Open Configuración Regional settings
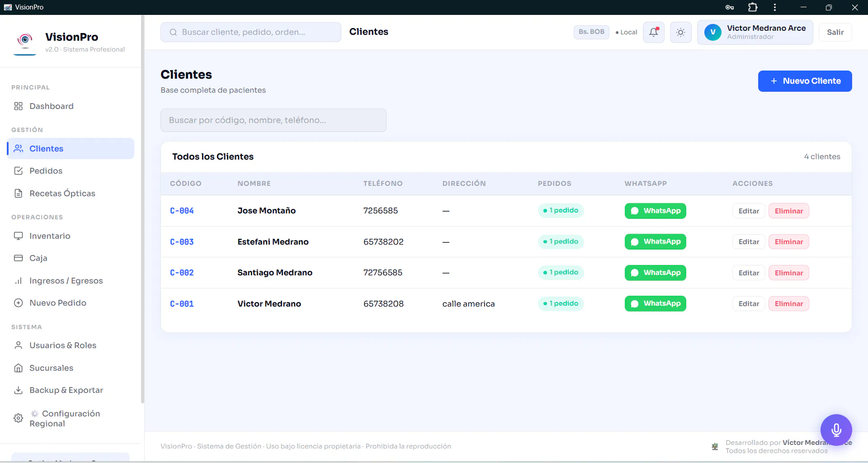The height and width of the screenshot is (463, 868). pyautogui.click(x=71, y=418)
